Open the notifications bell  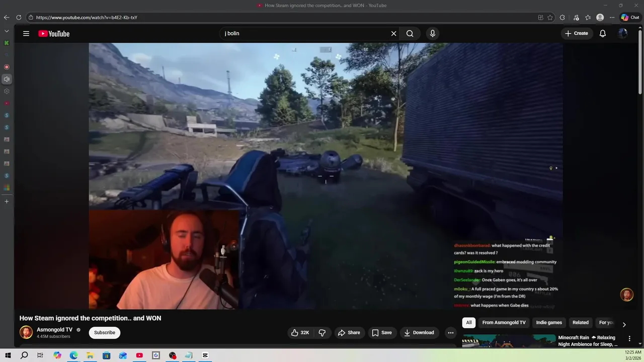tap(603, 34)
